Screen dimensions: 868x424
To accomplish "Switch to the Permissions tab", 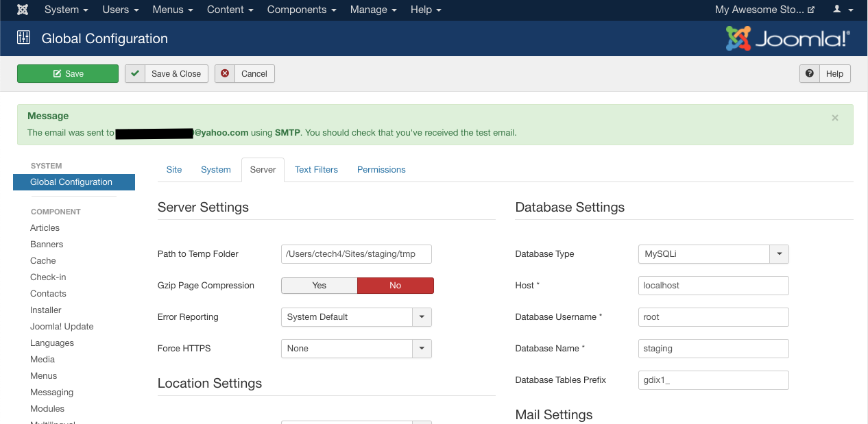I will 381,170.
